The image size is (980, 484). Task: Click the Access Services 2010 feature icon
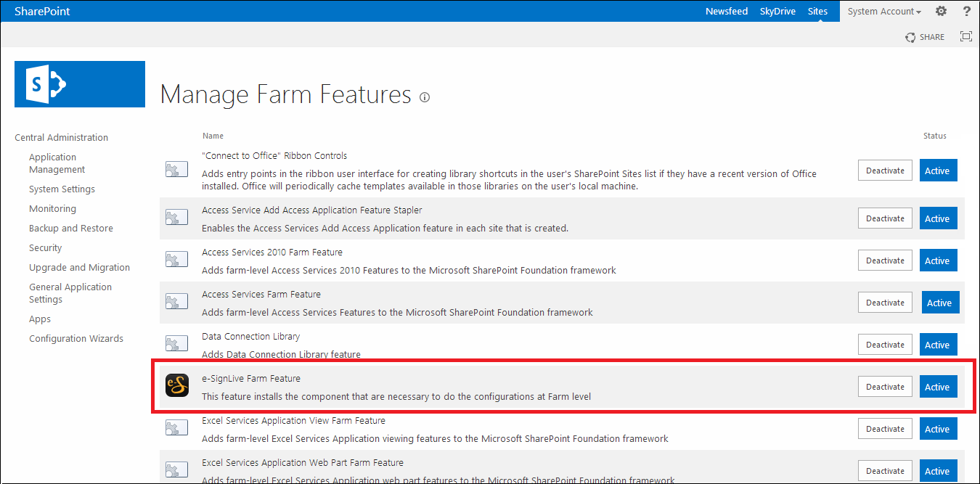pos(177,260)
